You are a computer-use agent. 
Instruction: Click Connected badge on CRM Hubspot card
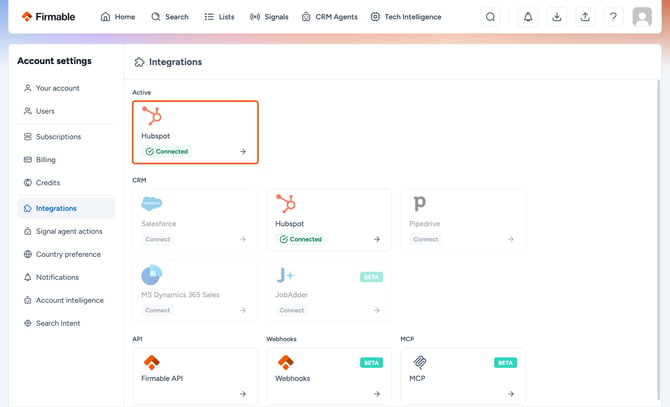point(301,240)
